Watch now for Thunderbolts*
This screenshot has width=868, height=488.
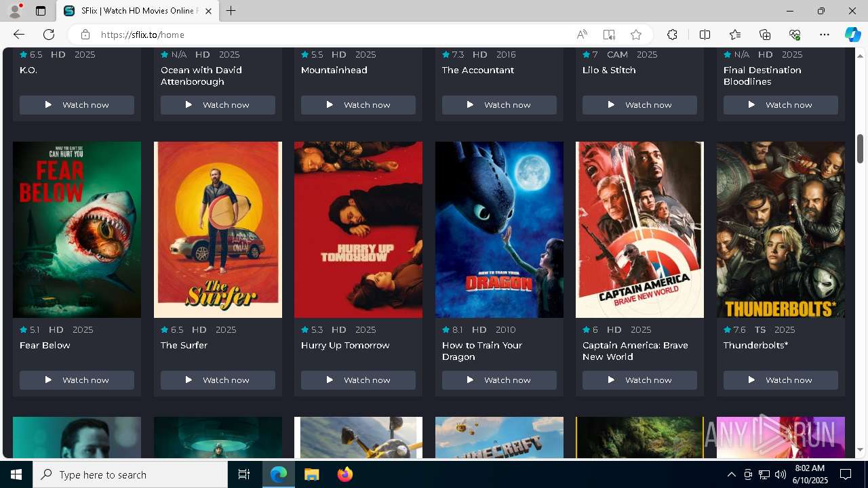point(781,380)
